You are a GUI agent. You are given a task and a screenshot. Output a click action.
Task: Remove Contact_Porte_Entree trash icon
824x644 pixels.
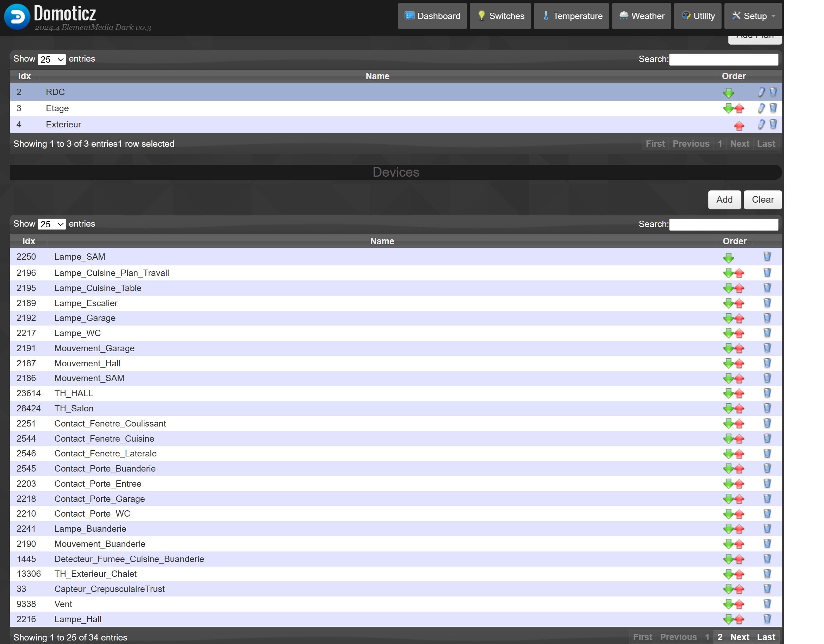(x=767, y=484)
